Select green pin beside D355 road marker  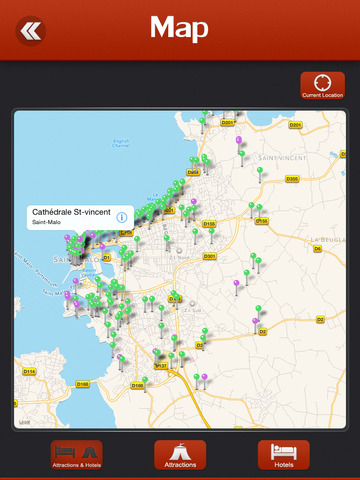coord(260,170)
